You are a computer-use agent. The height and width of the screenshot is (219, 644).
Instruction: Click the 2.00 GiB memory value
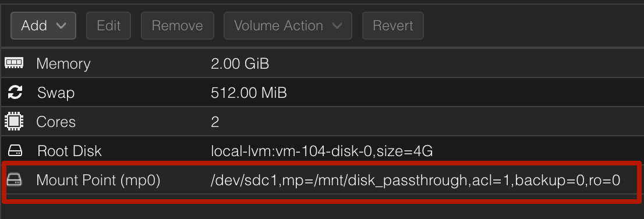coord(240,63)
